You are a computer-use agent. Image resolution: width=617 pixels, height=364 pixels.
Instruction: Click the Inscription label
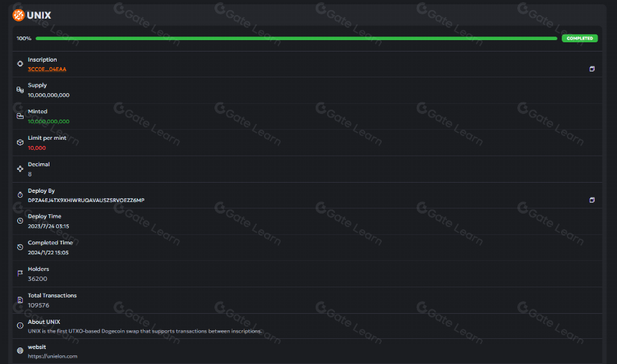coord(42,59)
